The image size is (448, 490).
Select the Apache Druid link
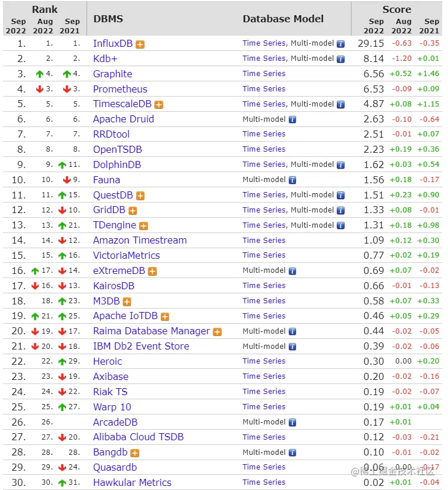[x=123, y=119]
